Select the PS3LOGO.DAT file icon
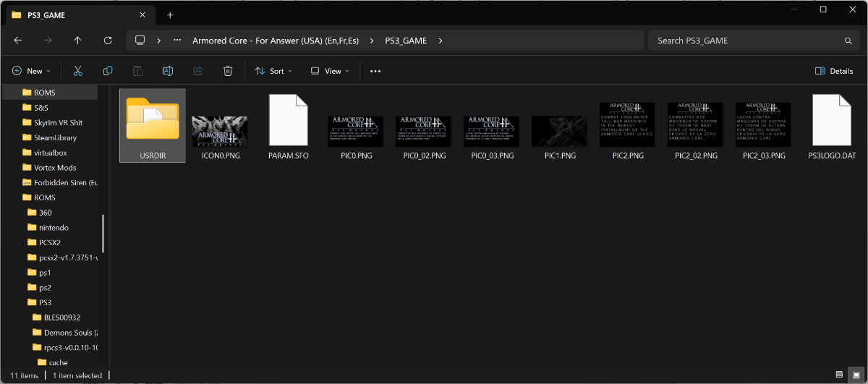Viewport: 868px width, 384px height. click(x=831, y=120)
